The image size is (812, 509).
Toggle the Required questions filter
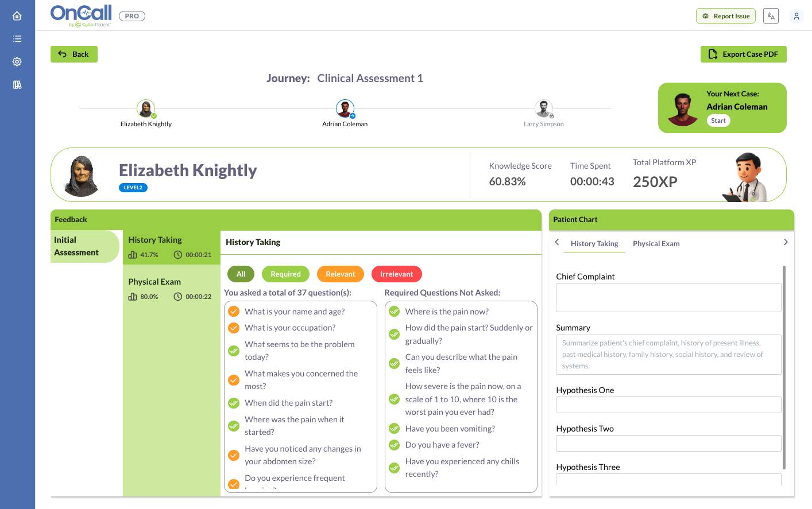[285, 274]
